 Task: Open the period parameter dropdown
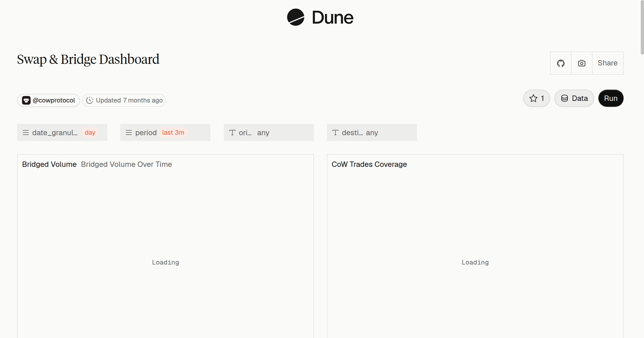coord(165,133)
